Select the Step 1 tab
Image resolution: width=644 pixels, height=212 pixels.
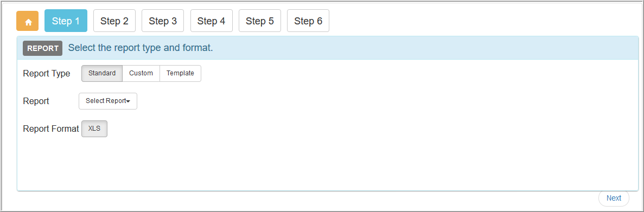pyautogui.click(x=66, y=21)
